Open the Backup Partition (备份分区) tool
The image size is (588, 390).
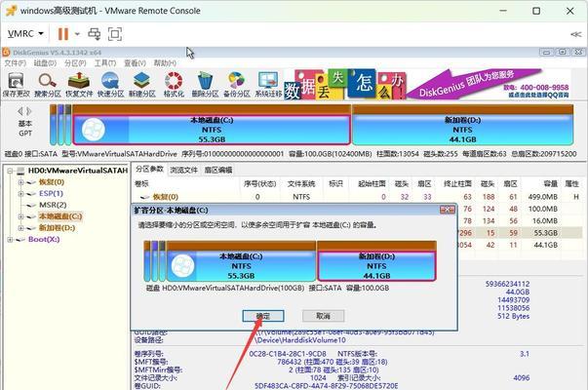click(x=237, y=85)
